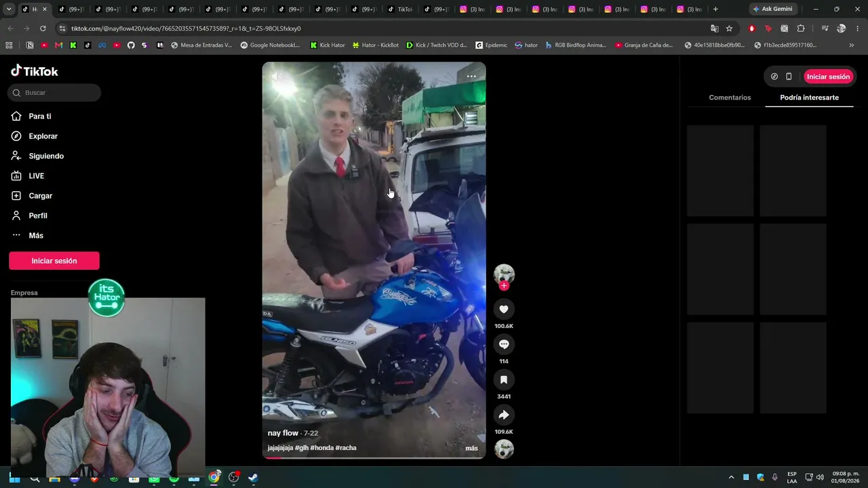Open the GitHub bookmark icon
Screen dimensions: 868x488
(131, 45)
